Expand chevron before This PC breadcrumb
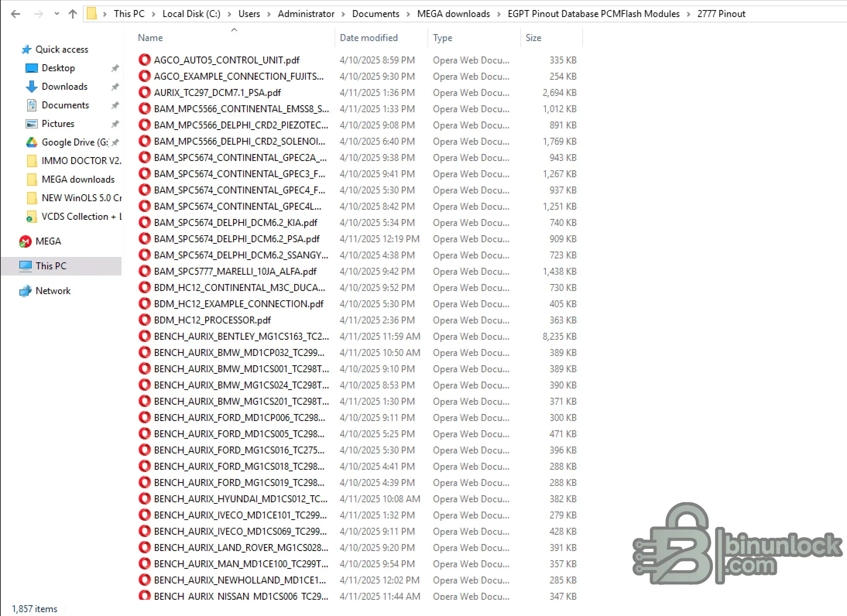 (x=105, y=14)
